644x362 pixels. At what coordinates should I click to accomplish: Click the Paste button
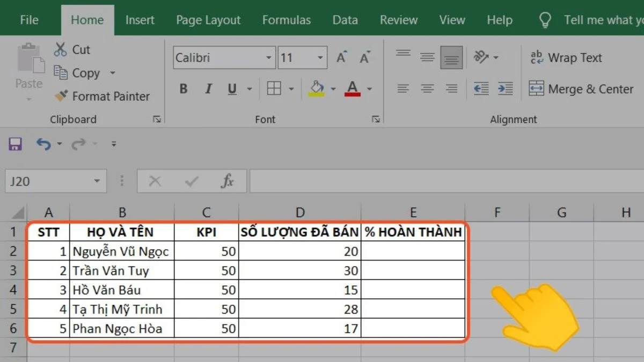[x=28, y=70]
